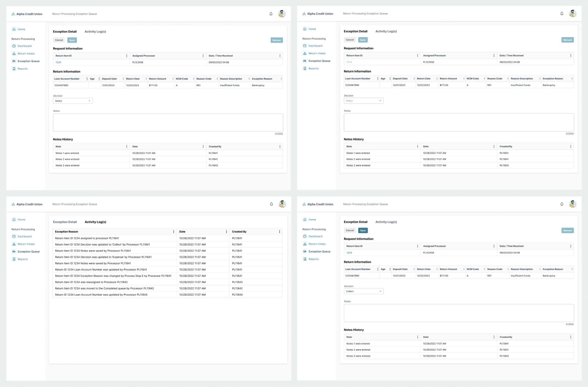Go to Exception Queue in bottom-right sidebar

[317, 251]
